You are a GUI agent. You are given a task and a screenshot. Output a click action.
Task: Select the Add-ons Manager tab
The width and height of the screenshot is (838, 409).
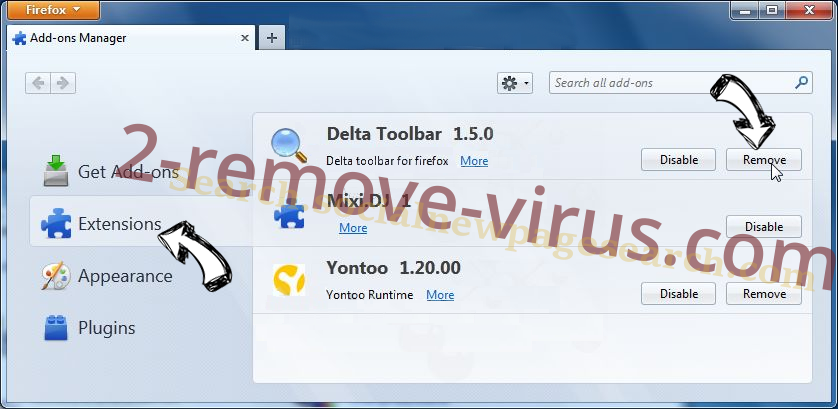point(131,38)
